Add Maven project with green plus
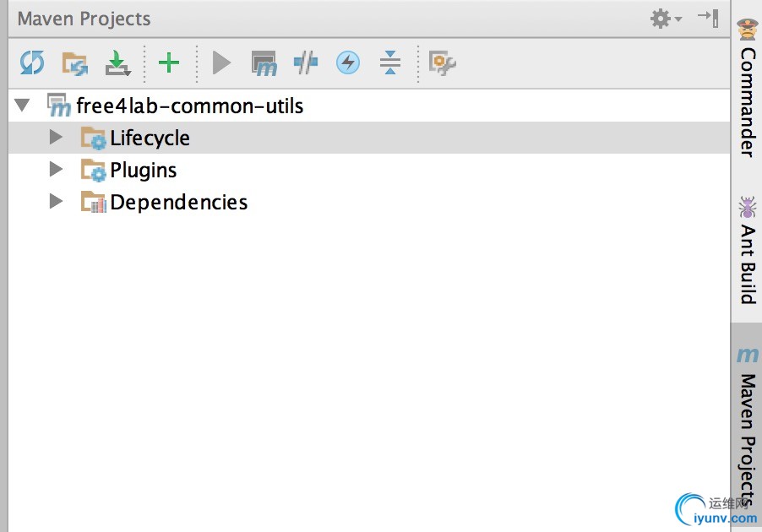This screenshot has width=762, height=532. click(169, 62)
